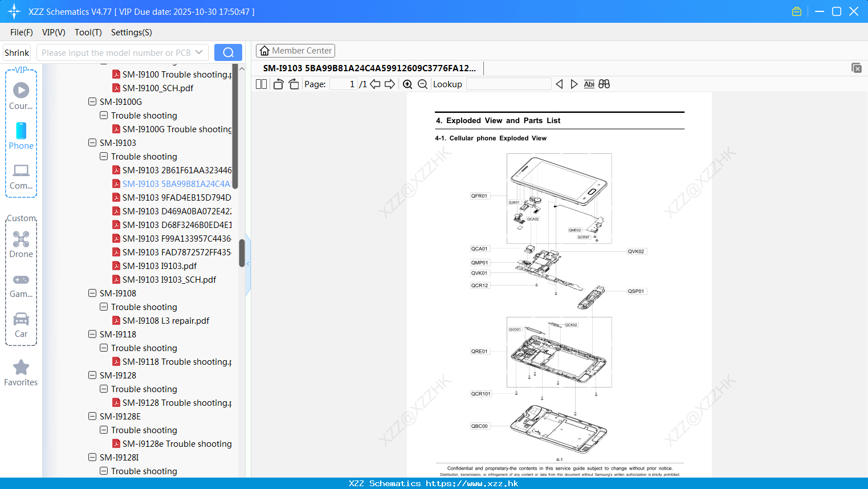
Task: Open the Settings(S) menu
Action: pyautogui.click(x=132, y=32)
